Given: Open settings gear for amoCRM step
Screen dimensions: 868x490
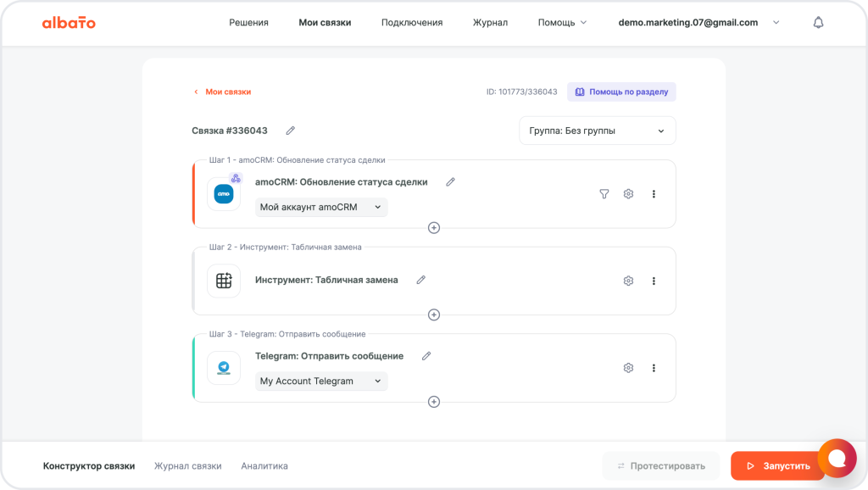Looking at the screenshot, I should [x=628, y=194].
